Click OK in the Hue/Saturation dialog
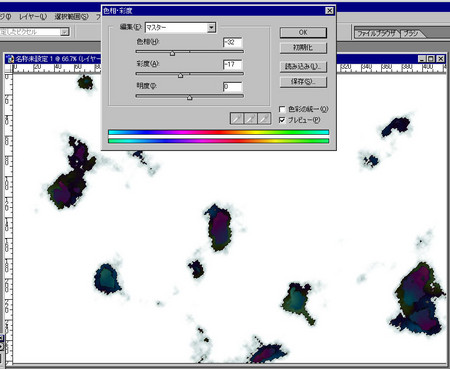 coord(303,32)
